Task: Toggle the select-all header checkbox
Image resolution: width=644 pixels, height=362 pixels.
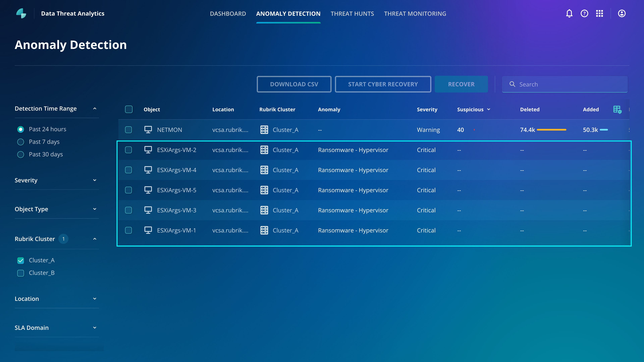Action: point(129,109)
